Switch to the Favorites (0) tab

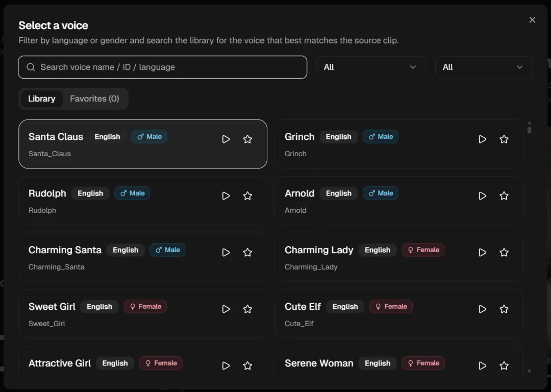(94, 99)
